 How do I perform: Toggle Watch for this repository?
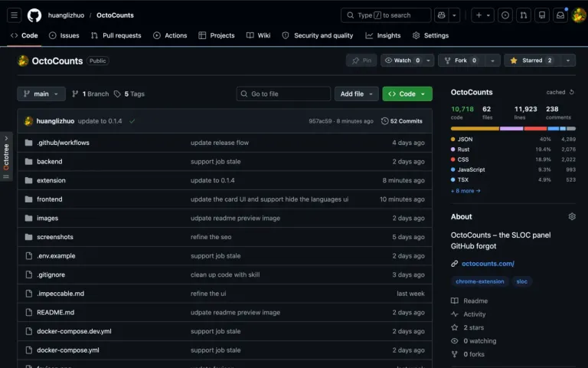pyautogui.click(x=402, y=61)
